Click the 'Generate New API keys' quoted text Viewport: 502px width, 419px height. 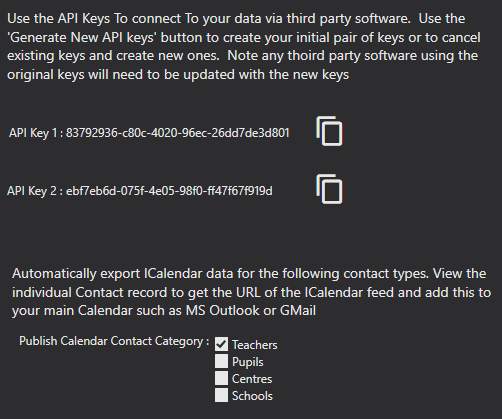tap(82, 37)
